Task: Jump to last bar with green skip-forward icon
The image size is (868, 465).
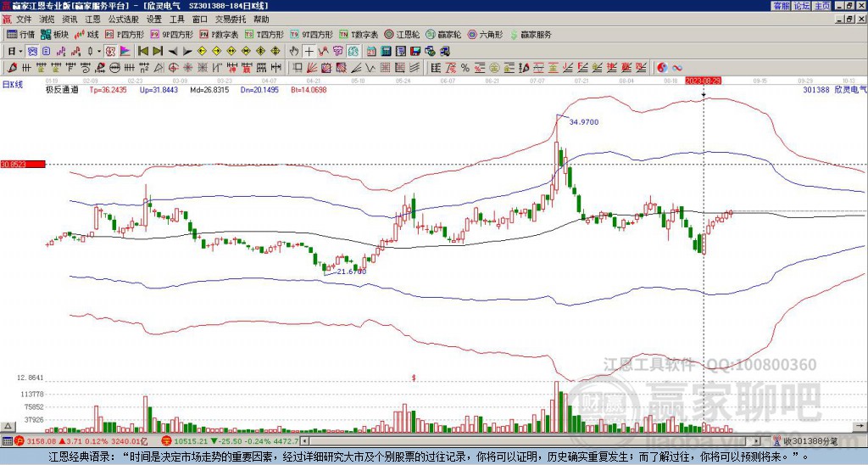Action: point(158,52)
